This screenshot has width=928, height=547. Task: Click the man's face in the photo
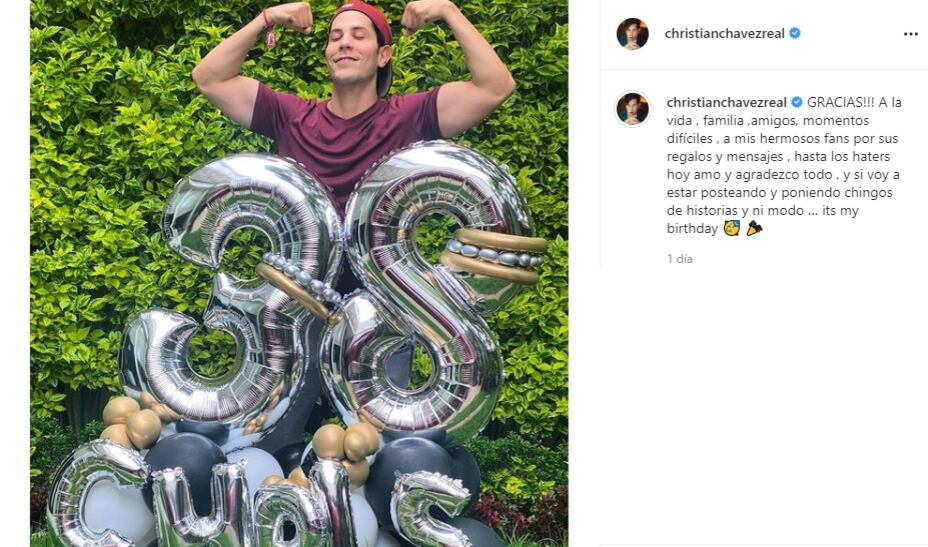click(357, 50)
